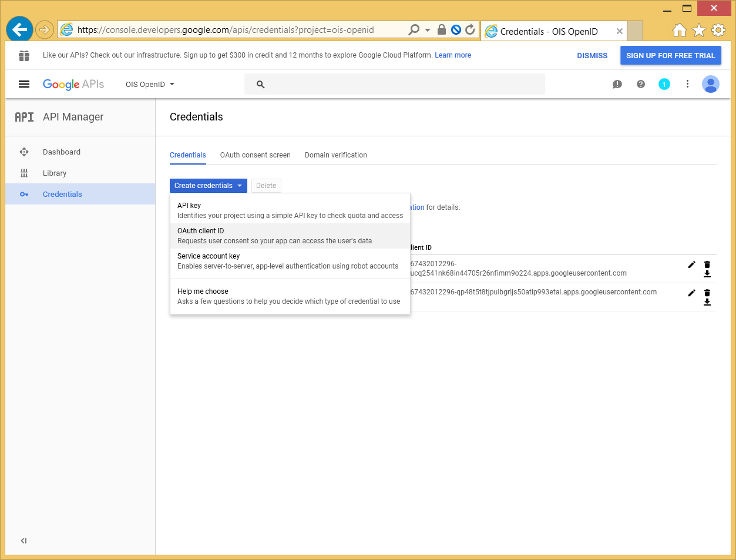
Task: Open the notifications badge showing 1
Action: (x=664, y=84)
